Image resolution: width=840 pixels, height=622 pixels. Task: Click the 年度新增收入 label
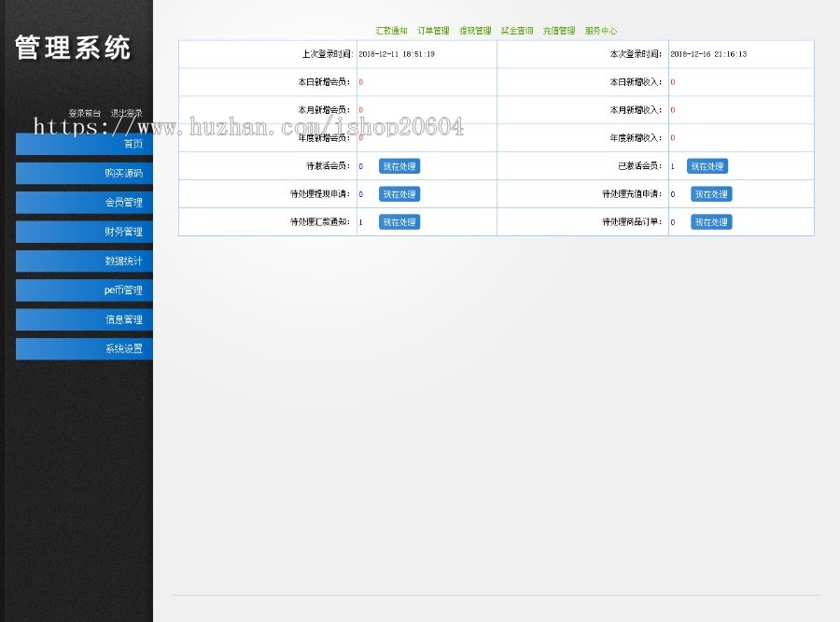coord(636,138)
